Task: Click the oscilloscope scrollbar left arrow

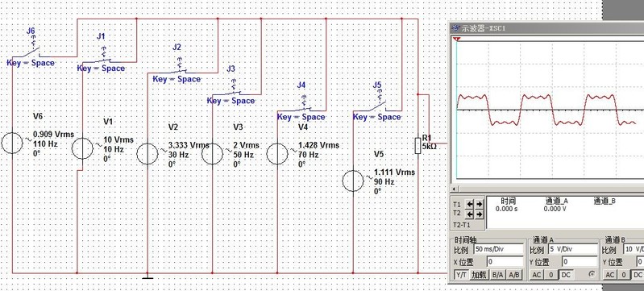Action: pyautogui.click(x=455, y=189)
